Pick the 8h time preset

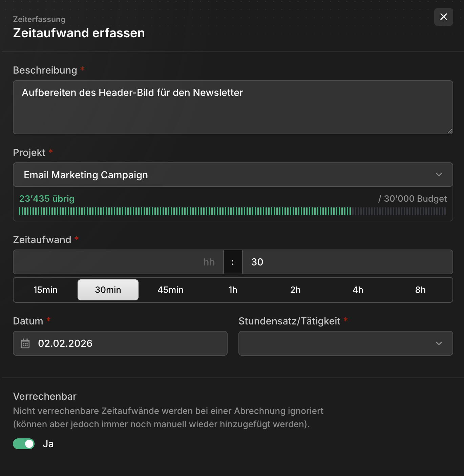(420, 290)
